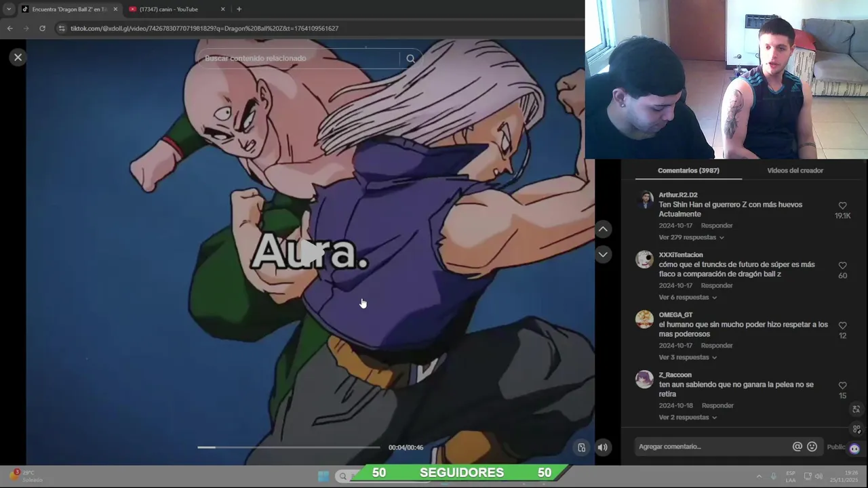Screen dimensions: 868x488
Task: Open username link Z_Raccoon
Action: click(x=675, y=375)
